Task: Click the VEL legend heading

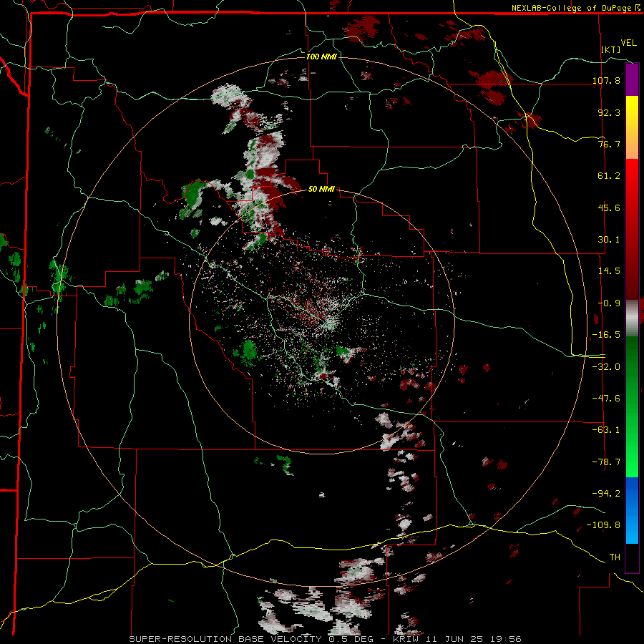Action: 628,42
